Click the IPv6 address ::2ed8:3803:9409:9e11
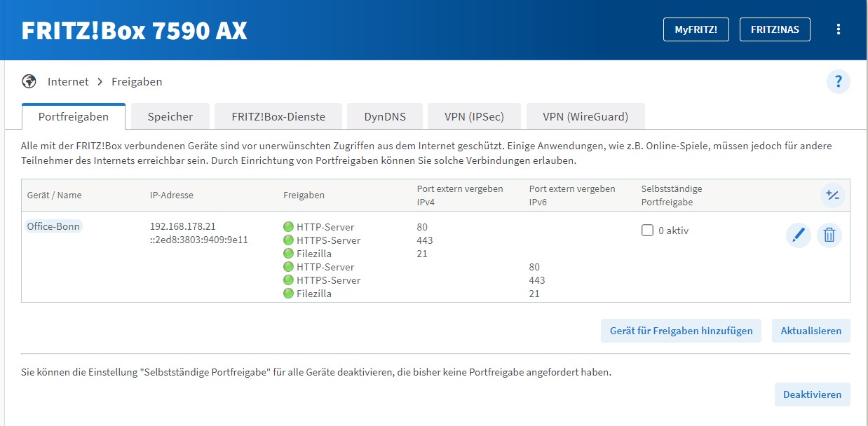868x426 pixels. pos(199,240)
